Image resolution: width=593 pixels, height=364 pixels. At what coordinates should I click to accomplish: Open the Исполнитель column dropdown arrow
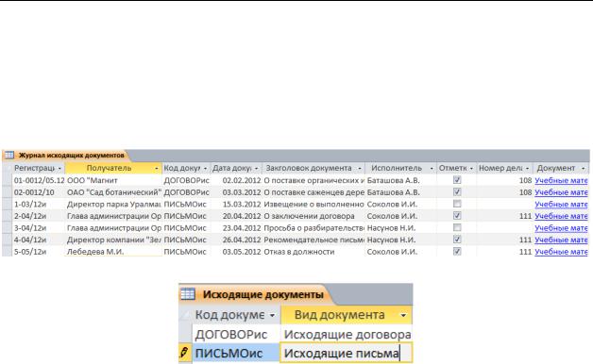[x=432, y=169]
